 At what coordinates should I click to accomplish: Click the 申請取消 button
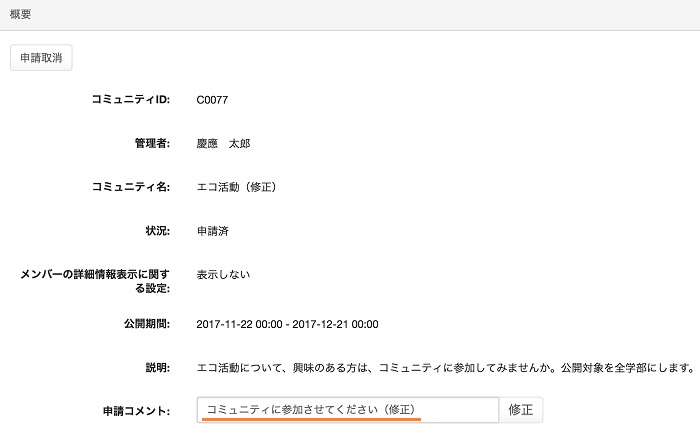tap(41, 58)
